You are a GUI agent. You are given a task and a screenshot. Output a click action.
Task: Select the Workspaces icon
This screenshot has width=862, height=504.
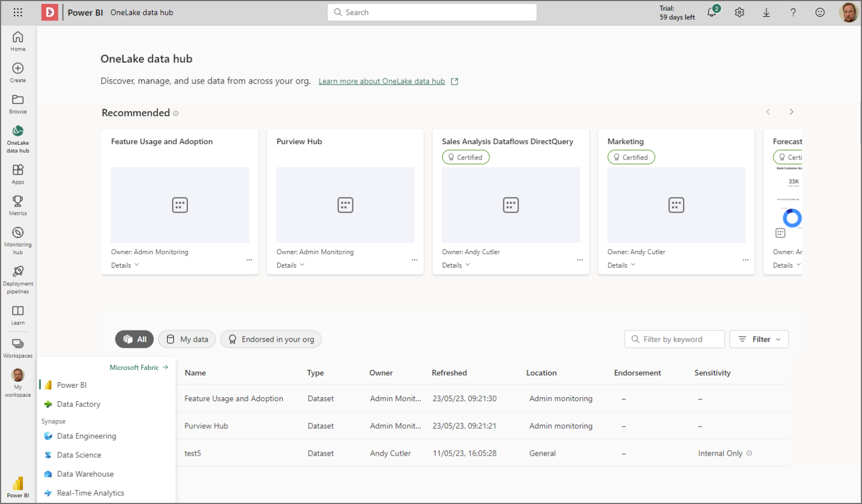pos(17,346)
